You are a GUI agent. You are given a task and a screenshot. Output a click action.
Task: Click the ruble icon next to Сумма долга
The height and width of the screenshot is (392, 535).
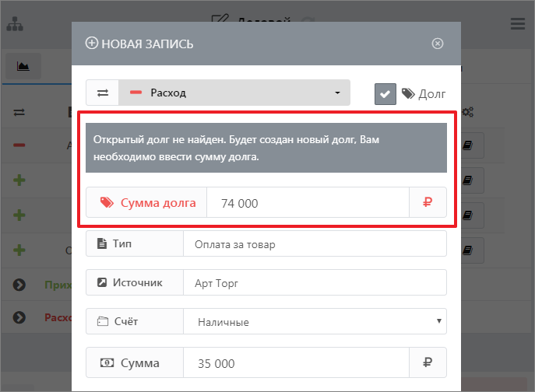click(428, 203)
